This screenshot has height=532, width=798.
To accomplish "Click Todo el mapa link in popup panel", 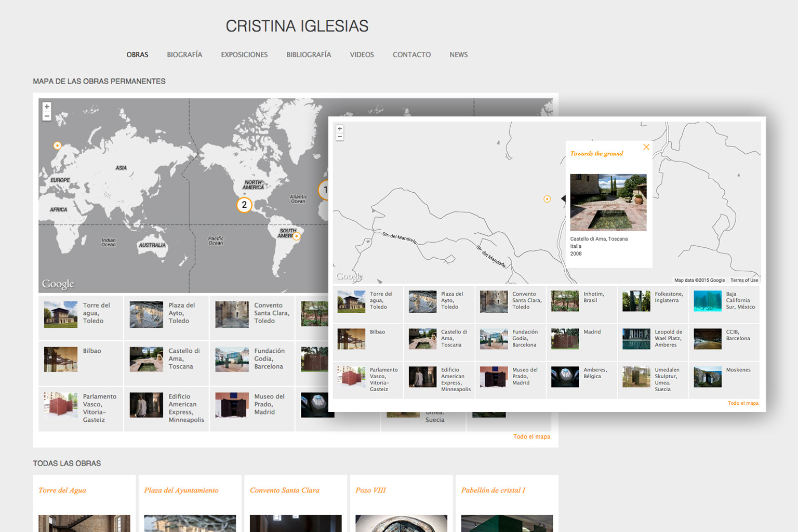I will (x=743, y=403).
